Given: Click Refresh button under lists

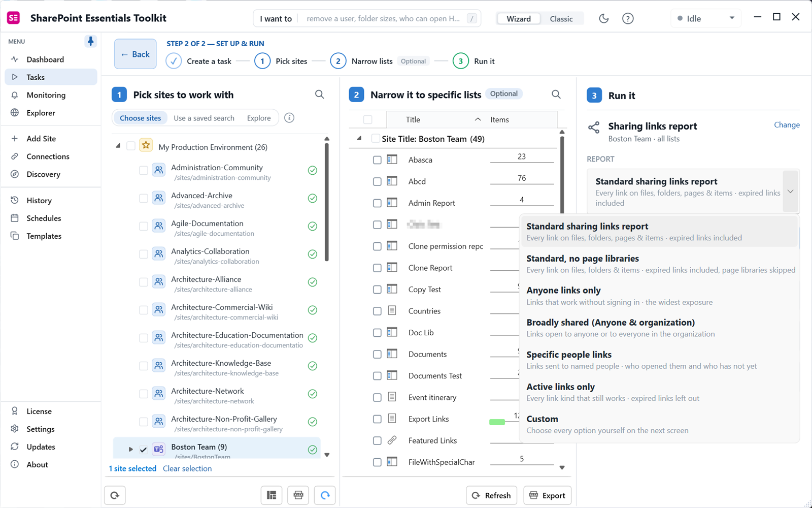Looking at the screenshot, I should click(491, 495).
